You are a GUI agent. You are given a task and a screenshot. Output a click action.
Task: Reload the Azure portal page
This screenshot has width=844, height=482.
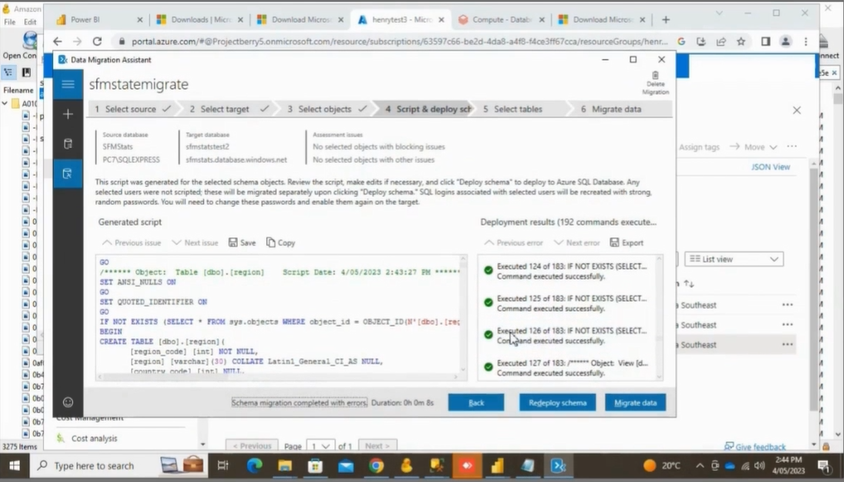click(x=97, y=41)
